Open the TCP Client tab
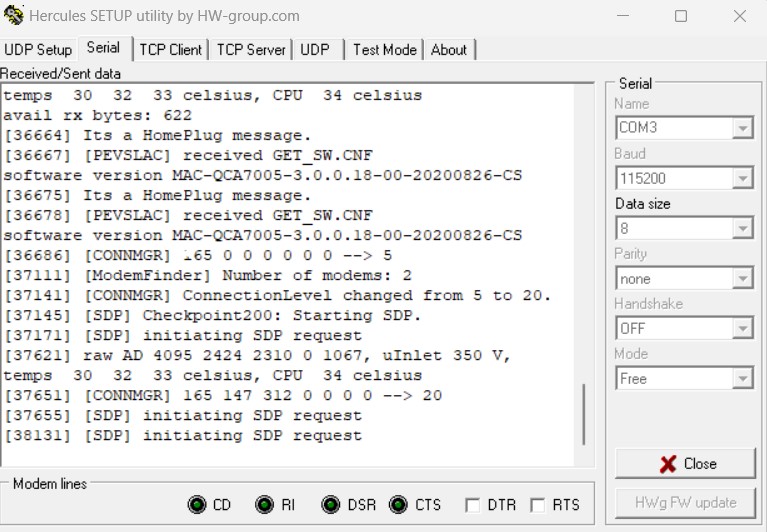Viewport: 767px width, 532px height. point(171,50)
